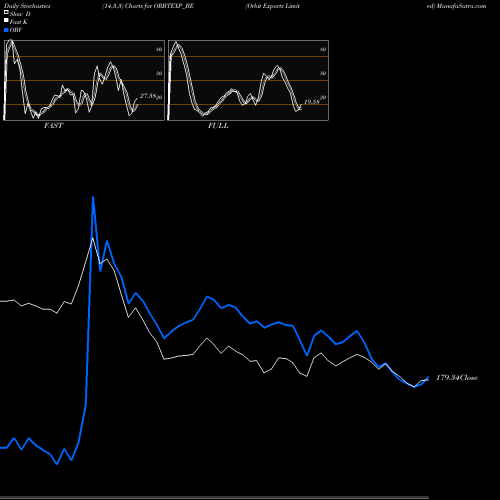Click the 80 level label in FULL chart
Screen dimensions: 500x500
click(323, 49)
